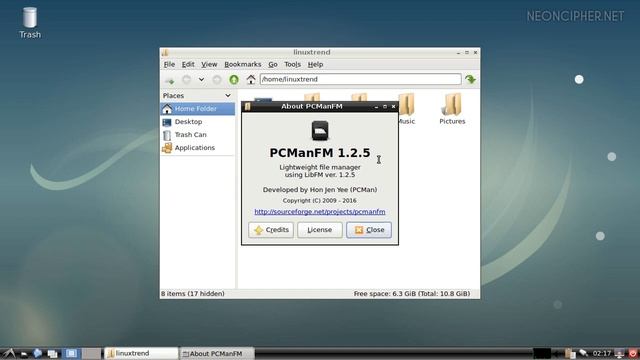Activate About PCManFM taskbar button
640x360 pixels.
[217, 353]
